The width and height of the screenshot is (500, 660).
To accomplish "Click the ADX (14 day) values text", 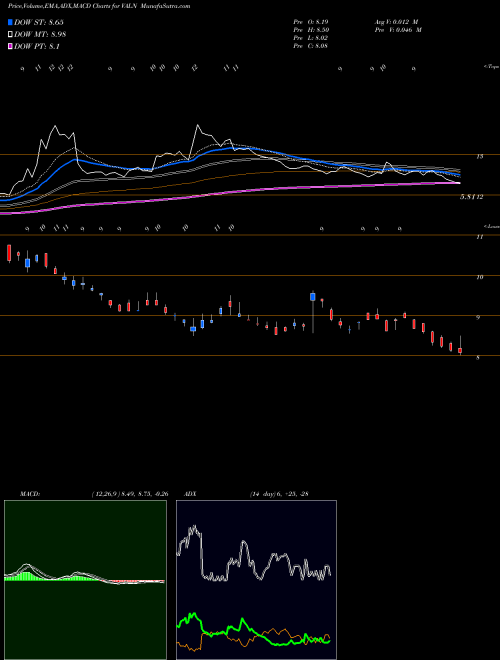I will click(x=279, y=494).
